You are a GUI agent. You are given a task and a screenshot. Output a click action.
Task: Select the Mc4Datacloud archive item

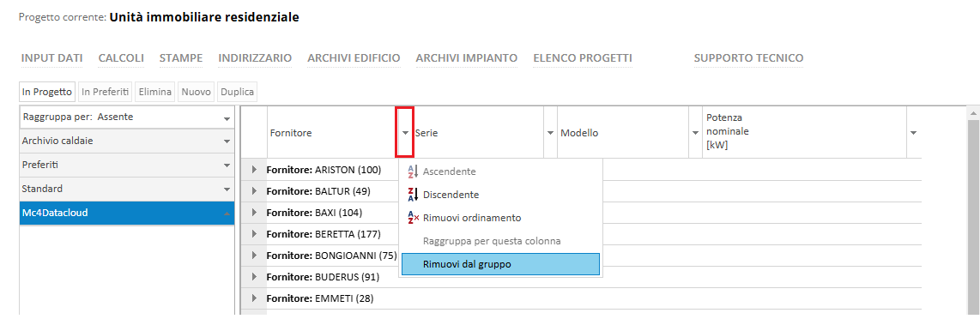click(127, 213)
